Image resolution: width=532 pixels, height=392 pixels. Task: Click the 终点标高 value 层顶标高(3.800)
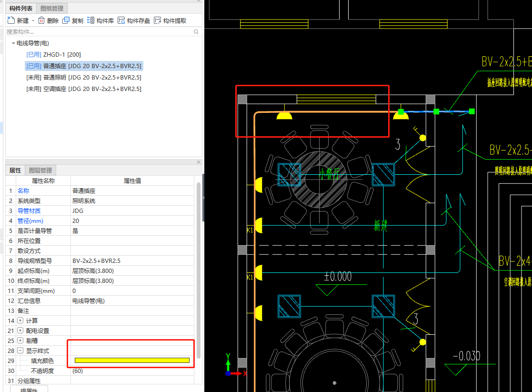tap(132, 281)
